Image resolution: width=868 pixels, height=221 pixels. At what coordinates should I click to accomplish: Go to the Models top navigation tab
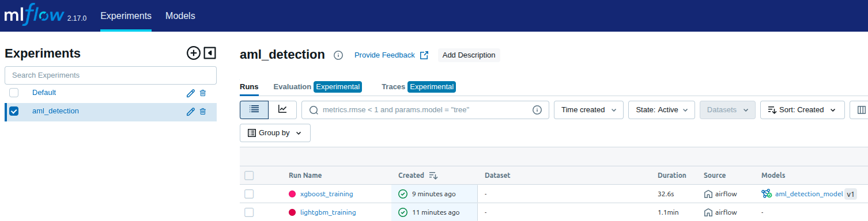180,16
